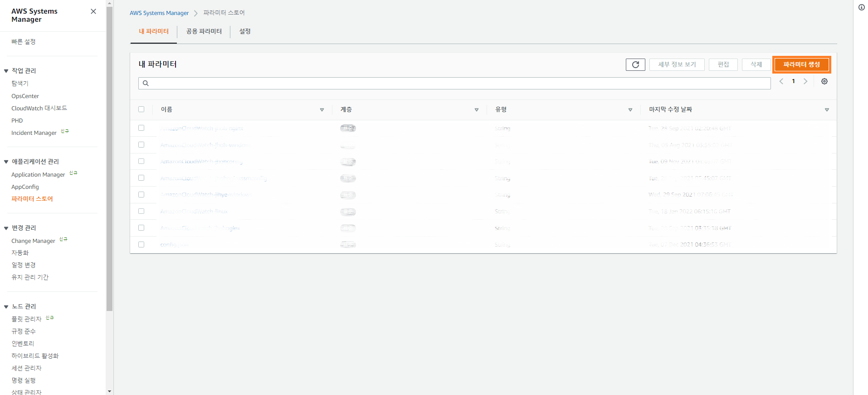Click sidebar scrollbar down arrow

click(109, 391)
